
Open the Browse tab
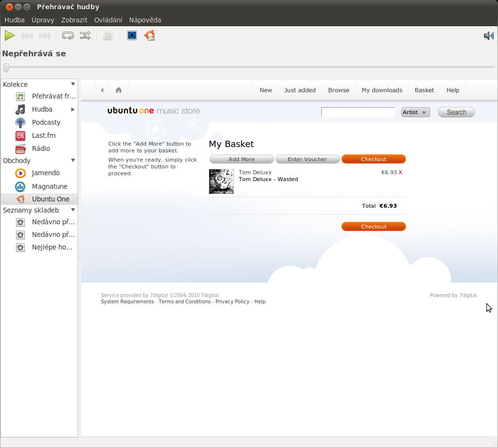[339, 90]
